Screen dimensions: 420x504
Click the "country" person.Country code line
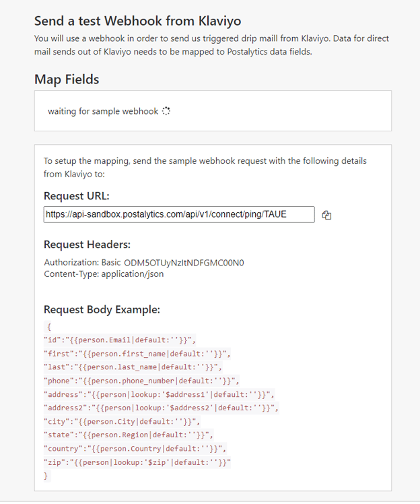coord(135,449)
